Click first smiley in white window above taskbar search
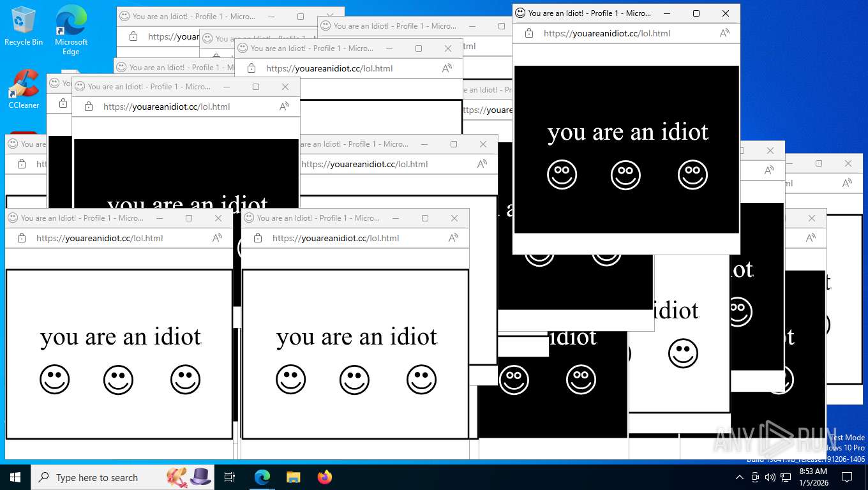Viewport: 868px width, 490px height. [55, 380]
